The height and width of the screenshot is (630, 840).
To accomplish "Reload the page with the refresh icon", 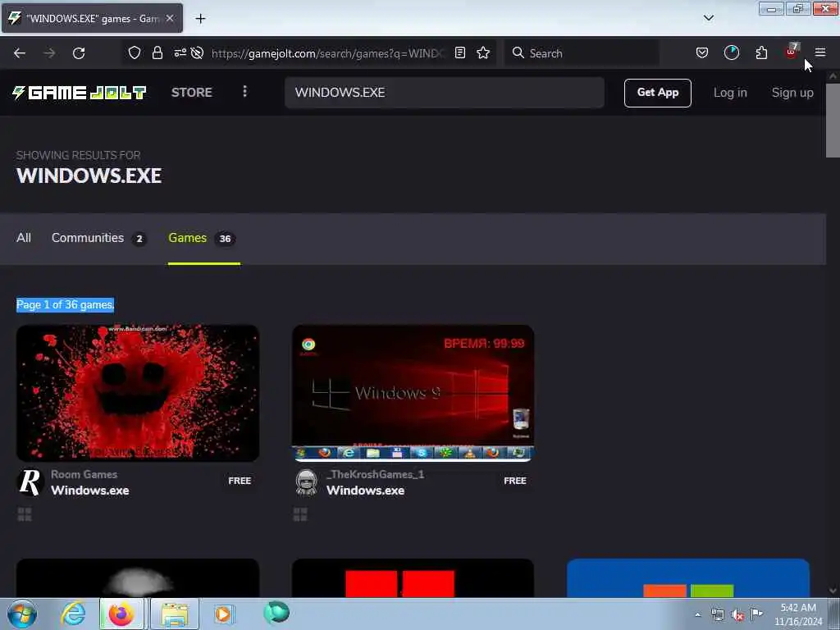I will 79,53.
